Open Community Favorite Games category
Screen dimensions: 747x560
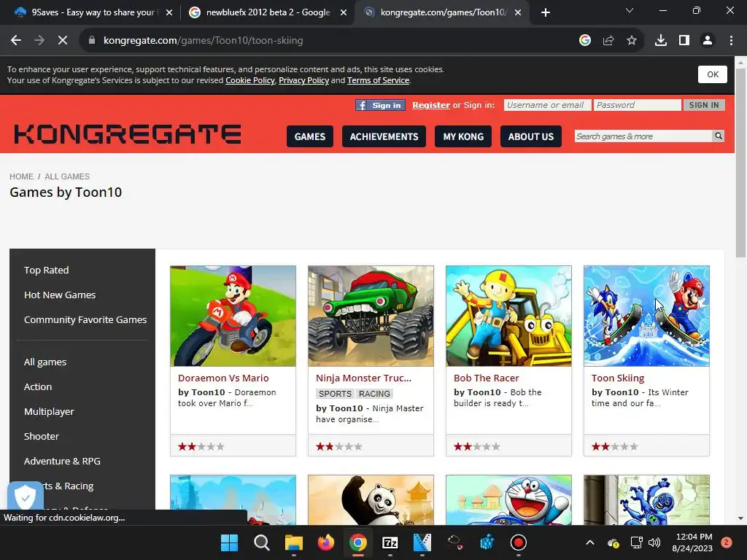[85, 319]
